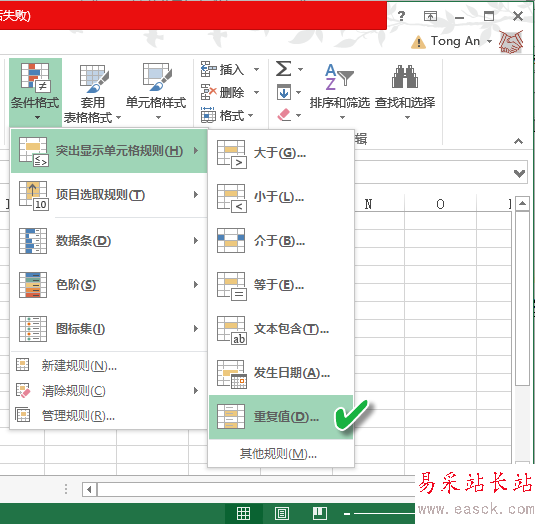Select column O header
The width and height of the screenshot is (535, 524).
440,204
